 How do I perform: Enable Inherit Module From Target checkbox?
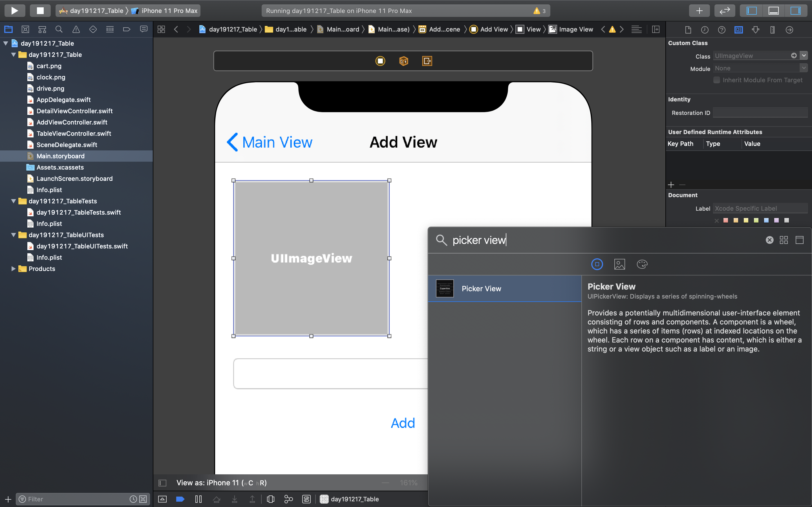coord(716,80)
